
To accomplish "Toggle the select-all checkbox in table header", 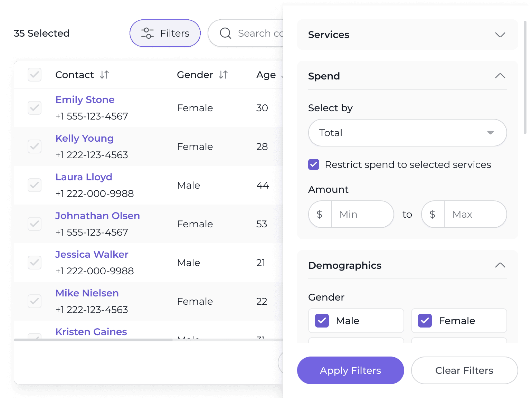I will pyautogui.click(x=35, y=75).
